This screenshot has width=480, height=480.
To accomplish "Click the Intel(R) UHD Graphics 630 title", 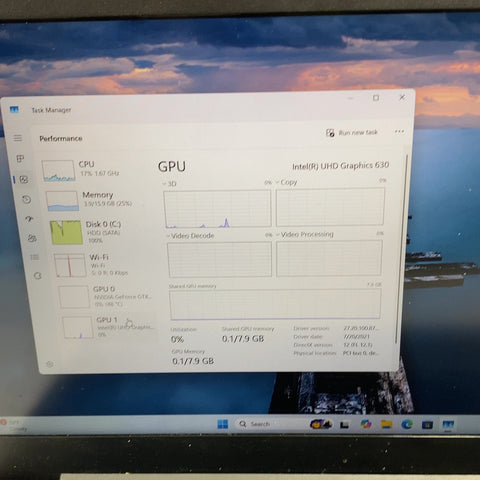I will point(341,166).
